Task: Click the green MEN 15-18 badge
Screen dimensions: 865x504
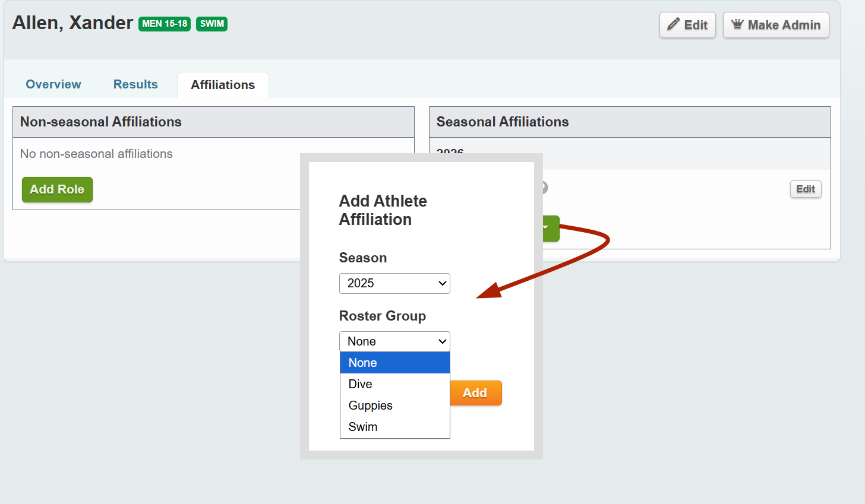Action: (x=164, y=24)
